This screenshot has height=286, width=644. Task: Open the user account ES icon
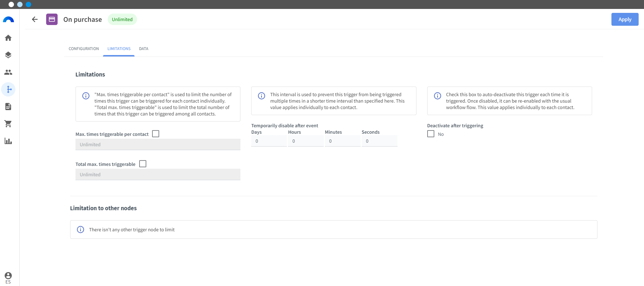click(x=8, y=278)
